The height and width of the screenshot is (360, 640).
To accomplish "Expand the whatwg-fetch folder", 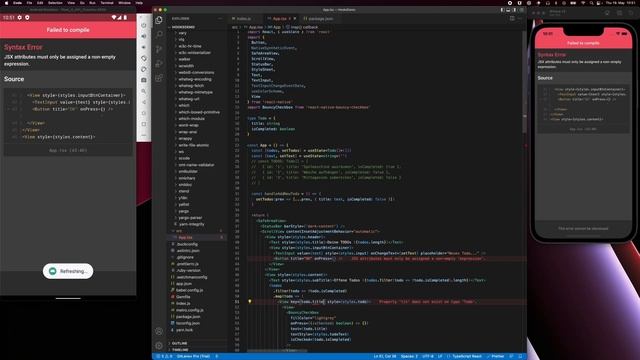I will point(191,86).
